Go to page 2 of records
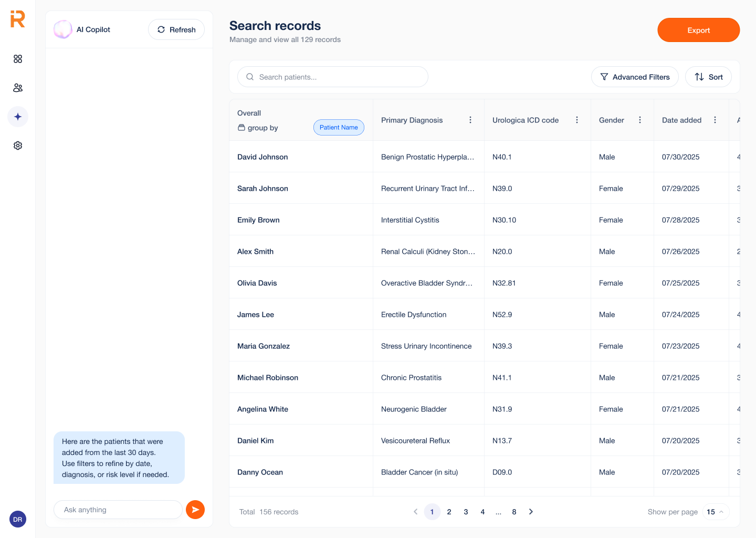Screen dimensions: 756x538 pos(449,512)
